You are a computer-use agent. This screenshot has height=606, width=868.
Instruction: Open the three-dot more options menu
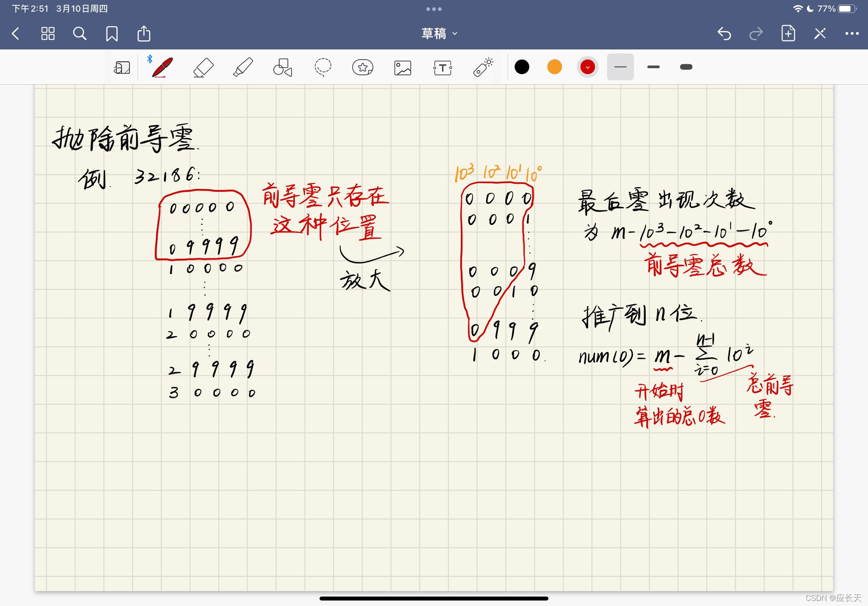[851, 33]
